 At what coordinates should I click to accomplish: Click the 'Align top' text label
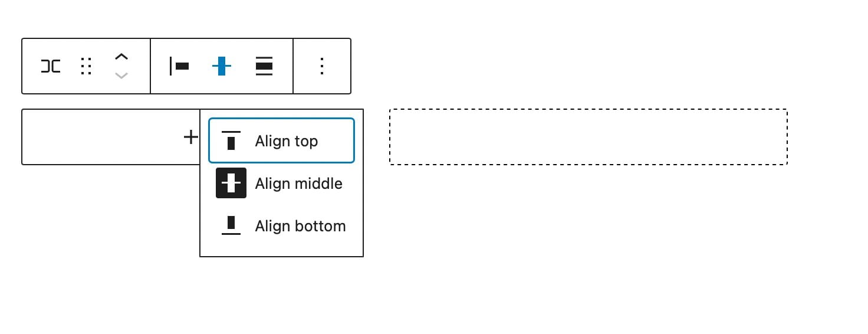(x=287, y=141)
